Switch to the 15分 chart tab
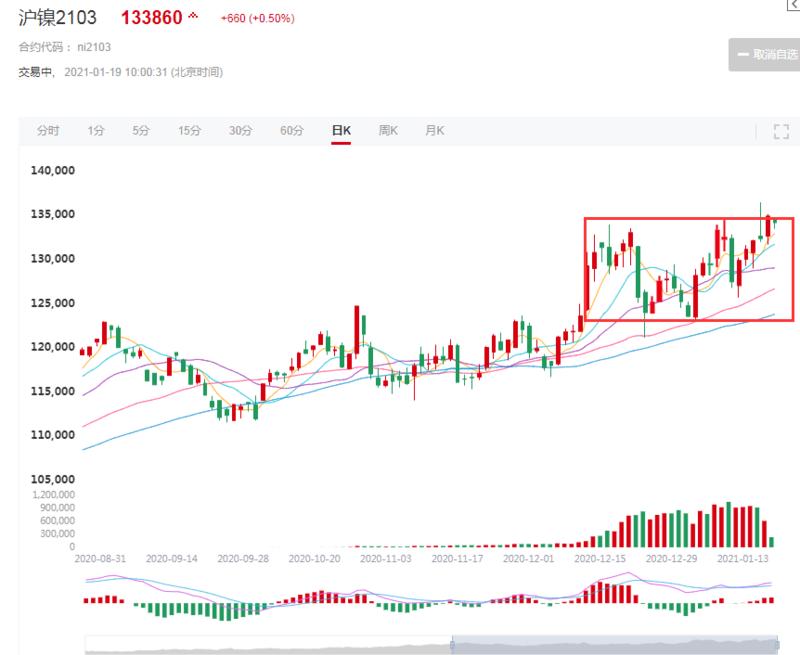Screen dimensions: 800x655 [190, 131]
